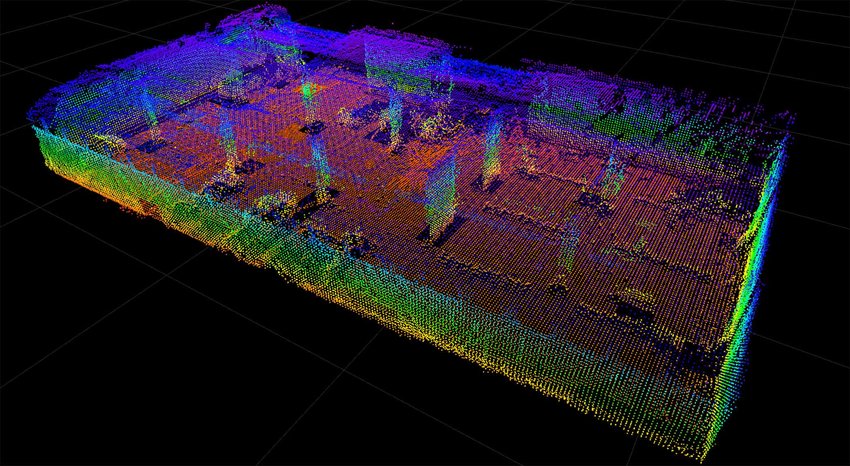The width and height of the screenshot is (850, 466).
Task: Pick the rightmost interior pillar on the floor
Action: [x=612, y=180]
